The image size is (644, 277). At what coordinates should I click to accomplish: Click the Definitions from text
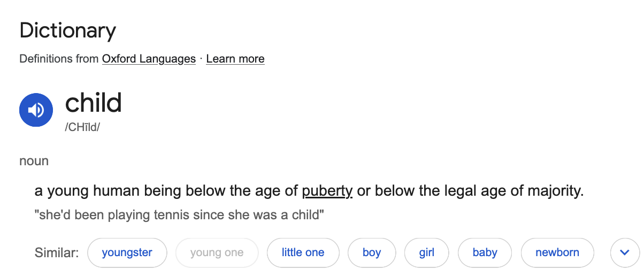click(59, 59)
